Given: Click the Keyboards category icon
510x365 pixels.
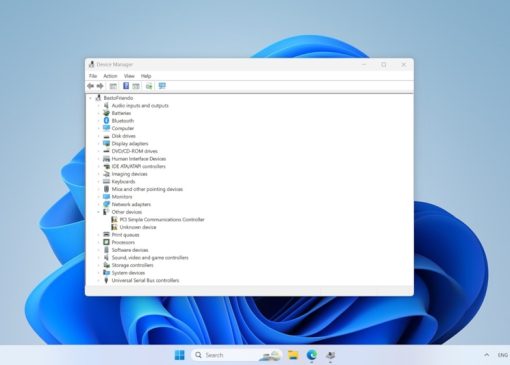Looking at the screenshot, I should (106, 181).
